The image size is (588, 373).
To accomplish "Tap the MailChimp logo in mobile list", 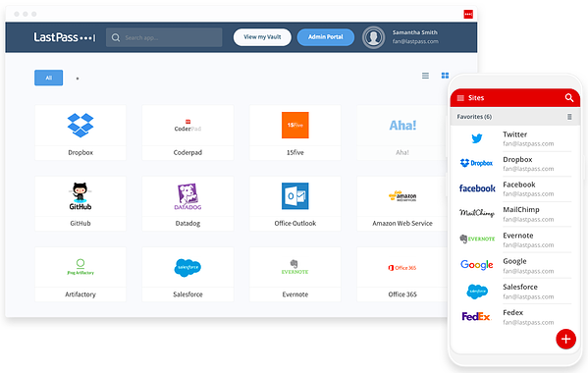I will (x=477, y=213).
